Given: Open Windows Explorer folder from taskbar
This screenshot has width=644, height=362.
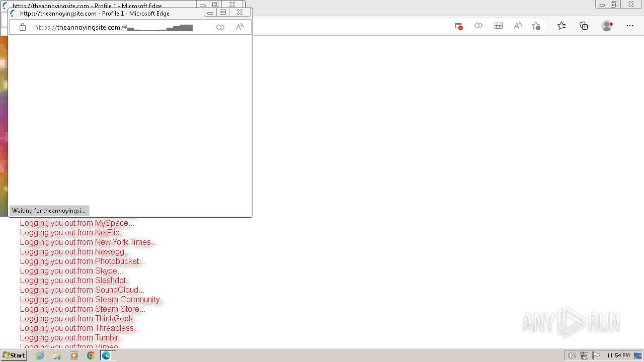Looking at the screenshot, I should pos(57,355).
